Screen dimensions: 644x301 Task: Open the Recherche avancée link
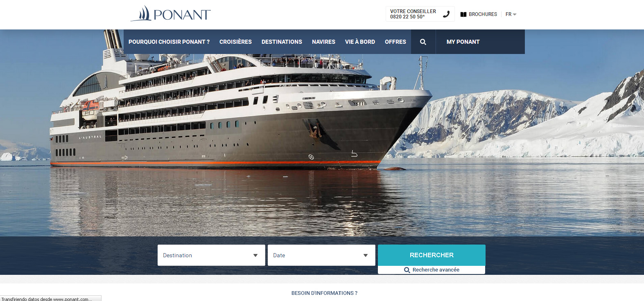(432, 270)
